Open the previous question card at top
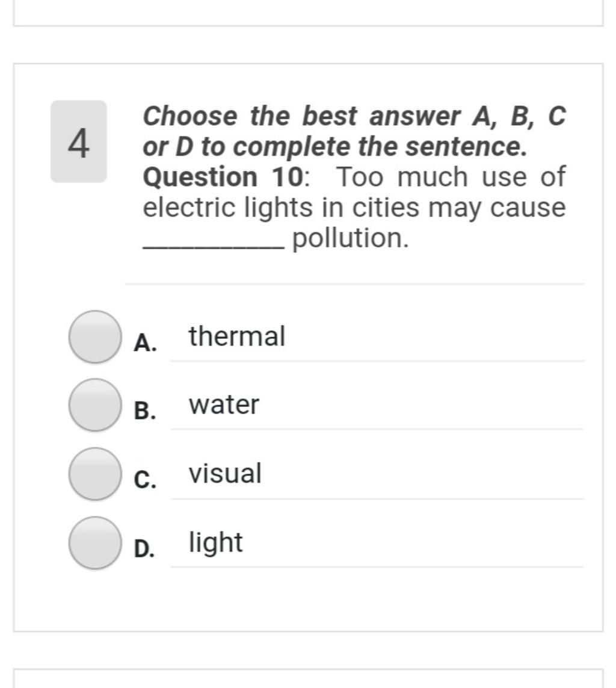The image size is (616, 688). [308, 13]
